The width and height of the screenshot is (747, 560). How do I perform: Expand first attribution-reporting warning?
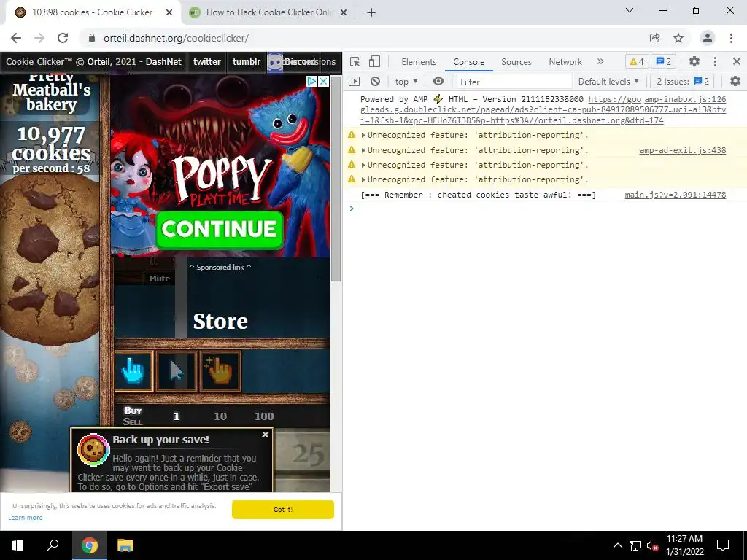click(363, 135)
